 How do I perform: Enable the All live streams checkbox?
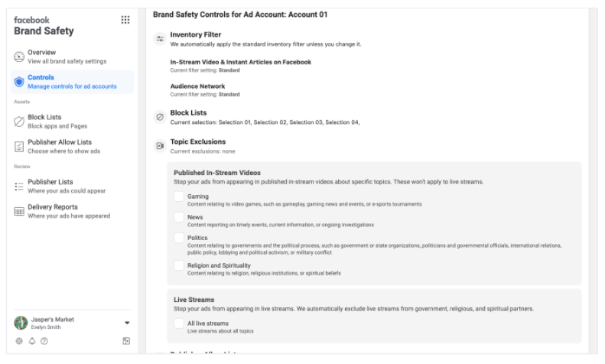179,323
